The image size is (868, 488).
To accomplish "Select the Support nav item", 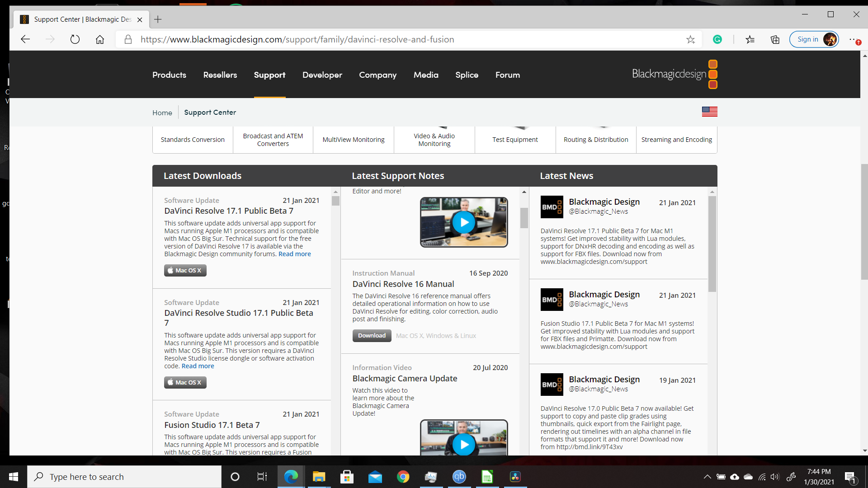I will coord(269,75).
